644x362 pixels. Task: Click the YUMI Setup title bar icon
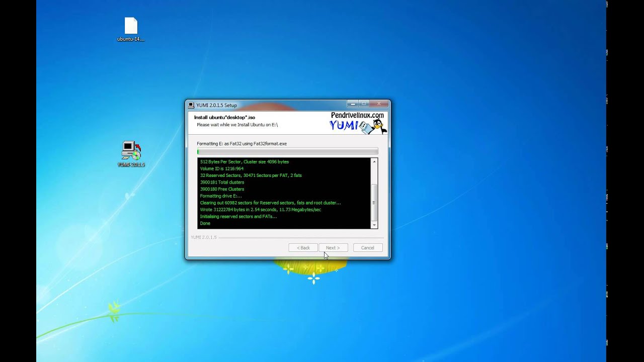[x=191, y=105]
